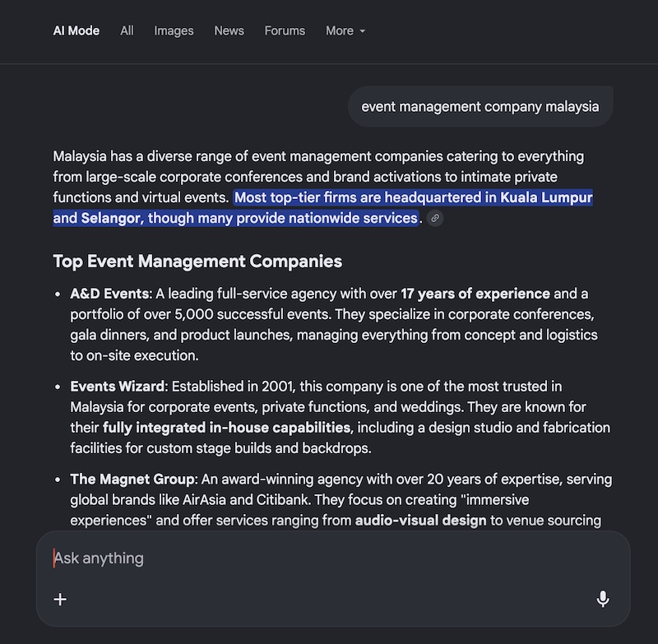Viewport: 658px width, 644px height.
Task: Click the highlighted sentence about Kuala Lumpur headquarters
Action: 411,197
